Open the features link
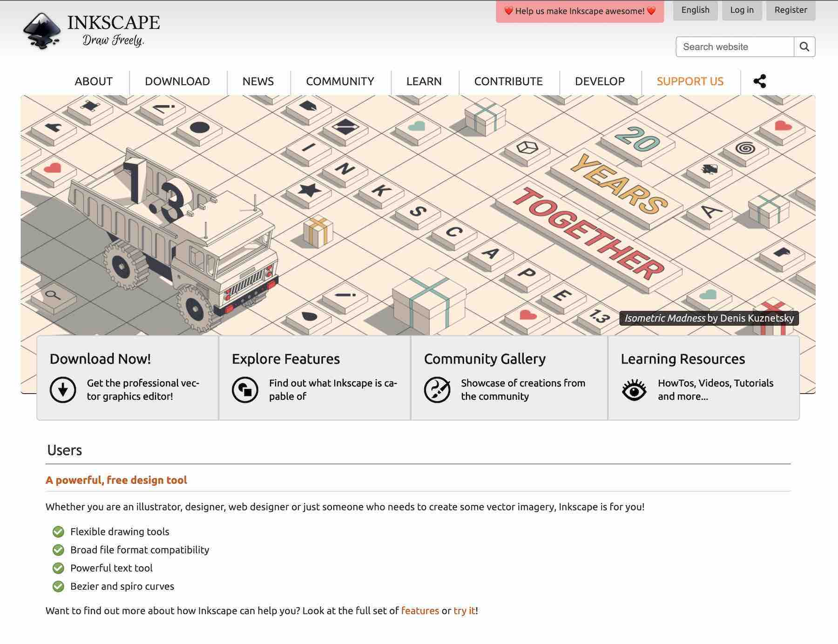Viewport: 838px width, 644px height. pos(419,610)
